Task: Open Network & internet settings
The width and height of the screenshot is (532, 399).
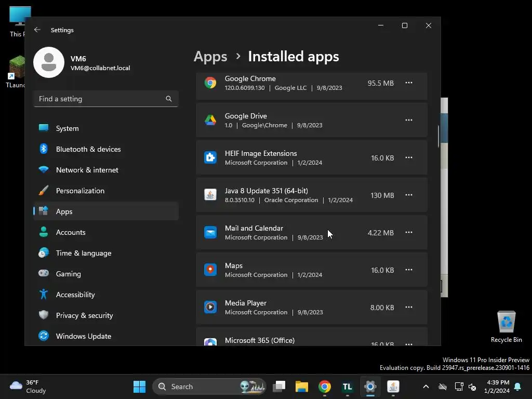Action: click(106, 170)
